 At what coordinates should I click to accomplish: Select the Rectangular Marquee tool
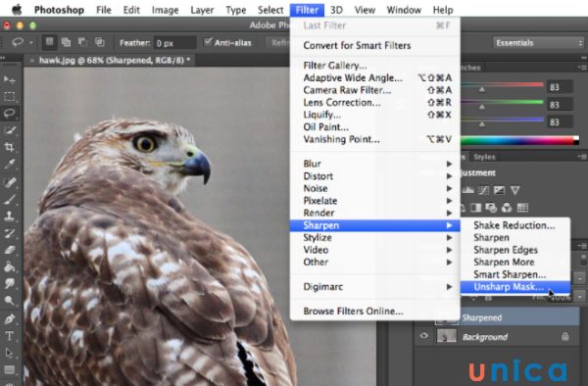point(10,97)
